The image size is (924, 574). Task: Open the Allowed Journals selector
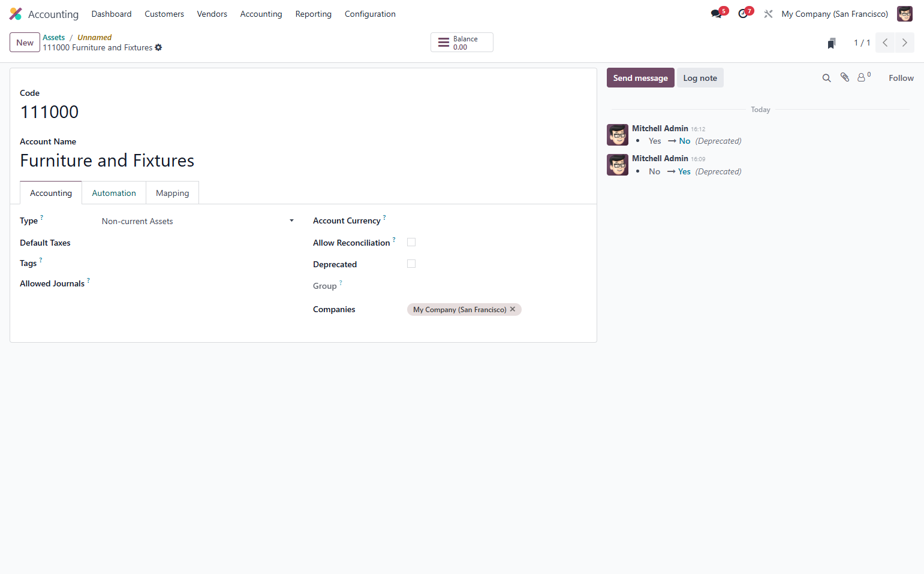198,283
